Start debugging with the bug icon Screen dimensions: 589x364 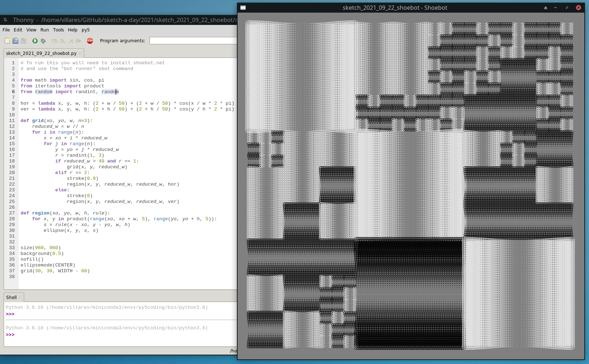(43, 41)
